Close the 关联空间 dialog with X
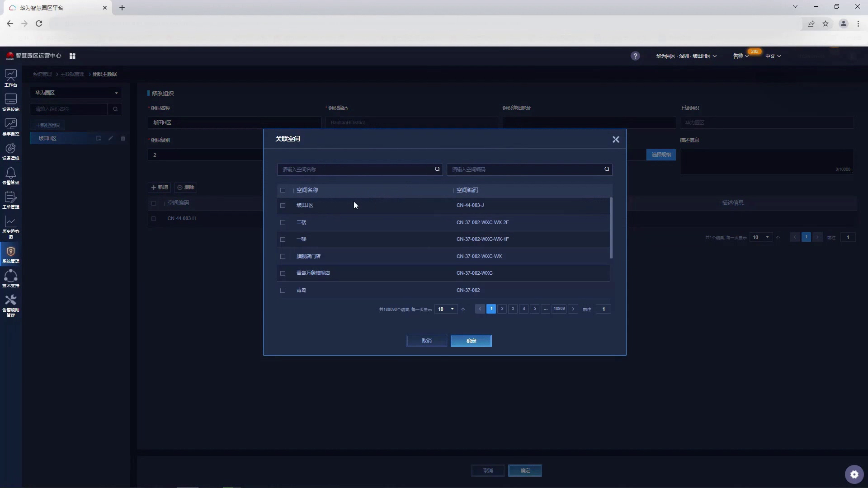The height and width of the screenshot is (488, 868). [x=616, y=140]
